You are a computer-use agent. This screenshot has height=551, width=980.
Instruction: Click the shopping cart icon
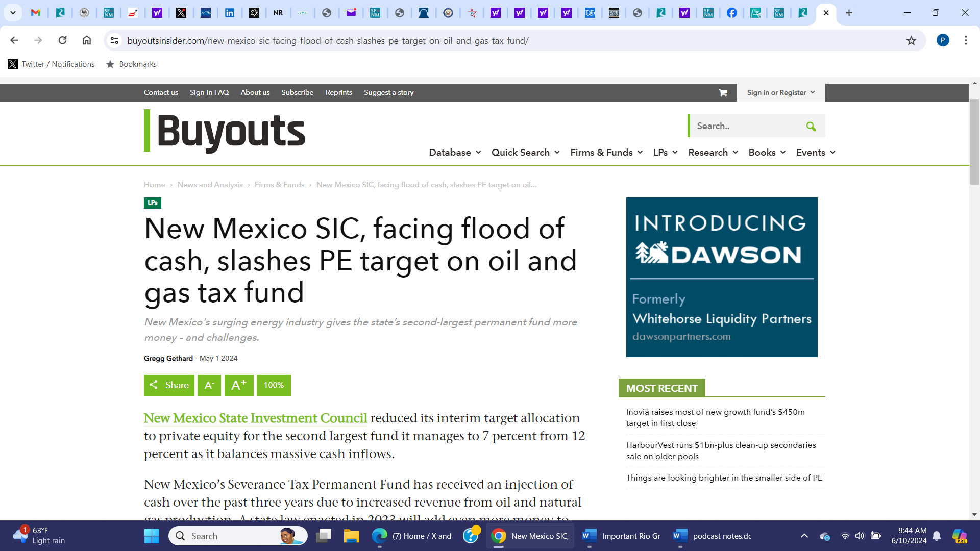pyautogui.click(x=723, y=93)
